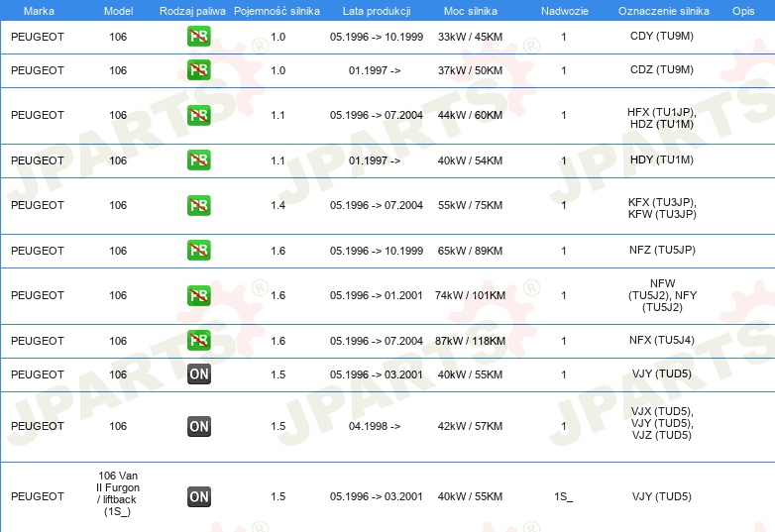The image size is (775, 532).
Task: Click the petrol icon in the CDZ (TU9M) row
Action: [198, 70]
